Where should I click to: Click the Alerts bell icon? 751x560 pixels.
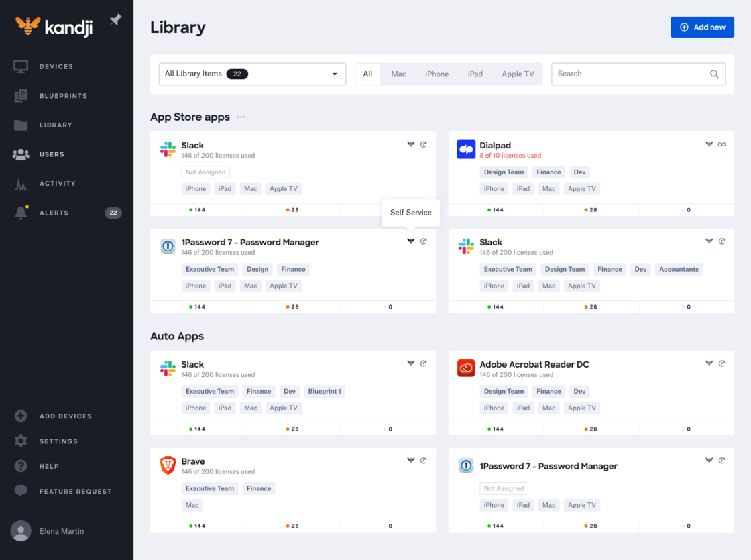(x=21, y=213)
